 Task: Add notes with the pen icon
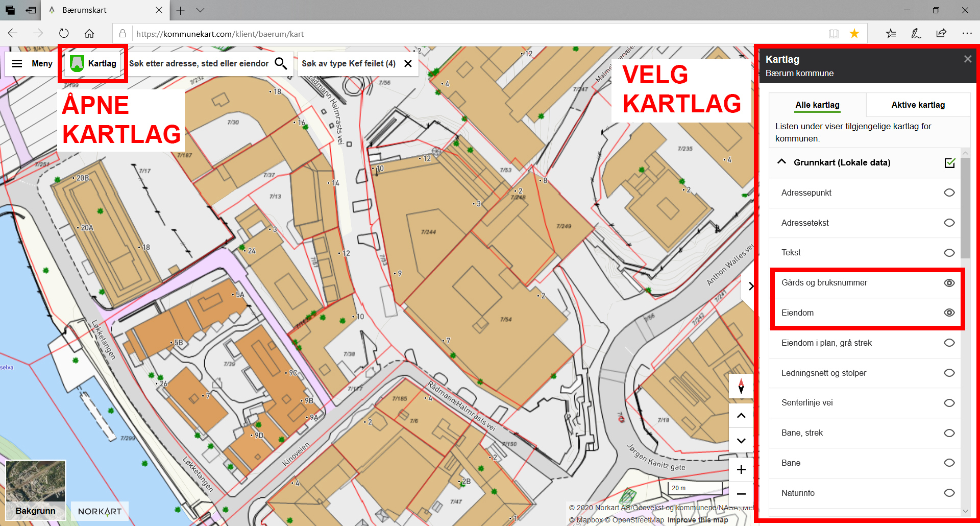tap(916, 34)
